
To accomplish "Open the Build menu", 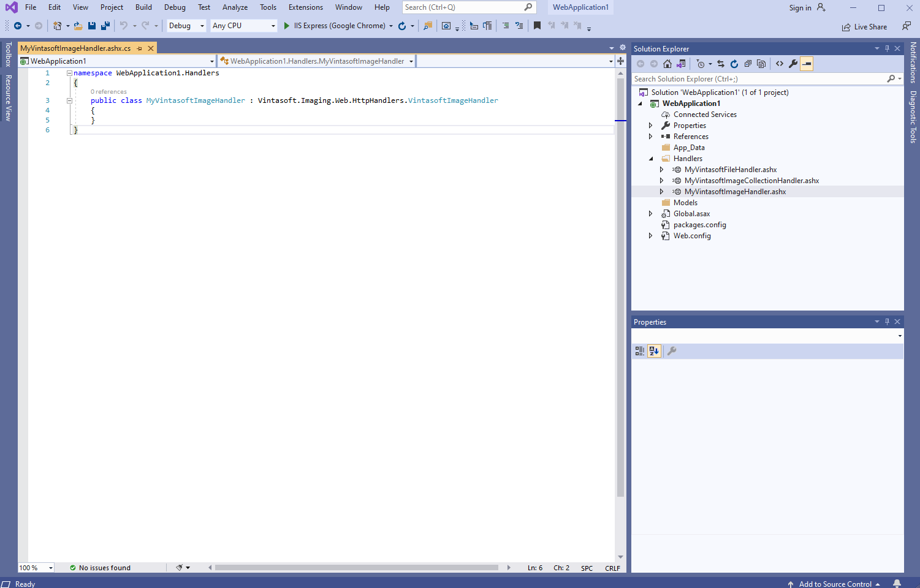I will [x=143, y=7].
